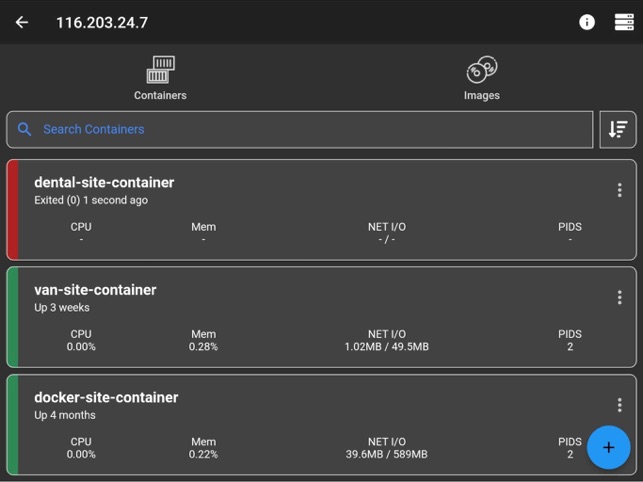The height and width of the screenshot is (482, 643).
Task: Click the magnifier search icon
Action: point(24,129)
